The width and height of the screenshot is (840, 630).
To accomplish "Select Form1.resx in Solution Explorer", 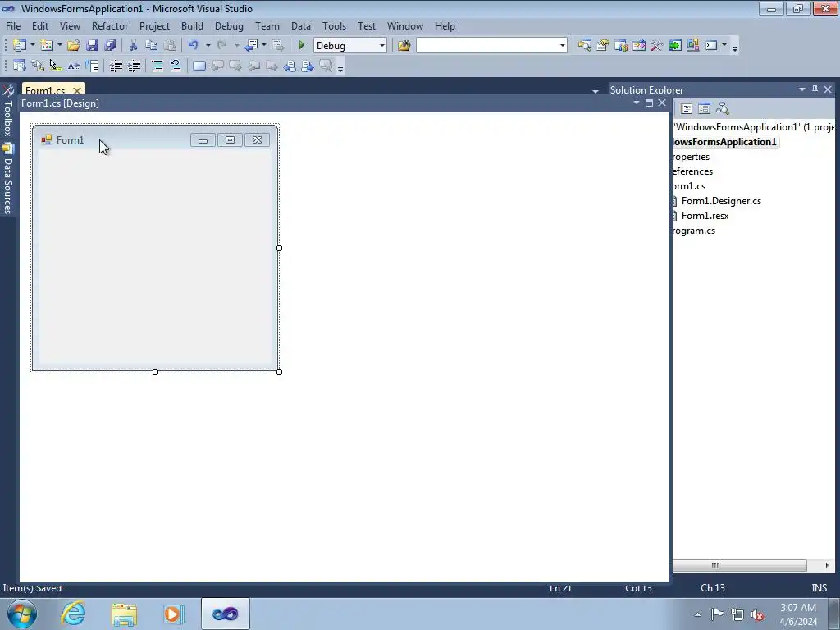I will click(x=705, y=216).
